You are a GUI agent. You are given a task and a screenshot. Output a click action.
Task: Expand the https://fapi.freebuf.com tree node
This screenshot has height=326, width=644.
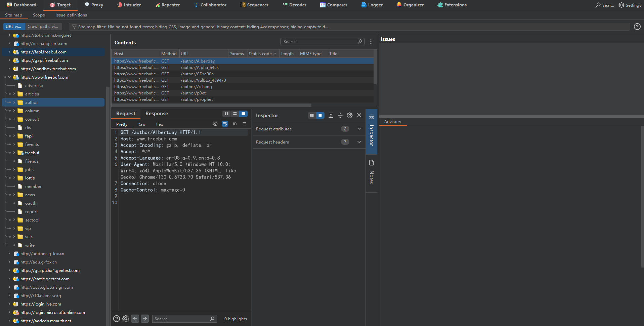(9, 52)
